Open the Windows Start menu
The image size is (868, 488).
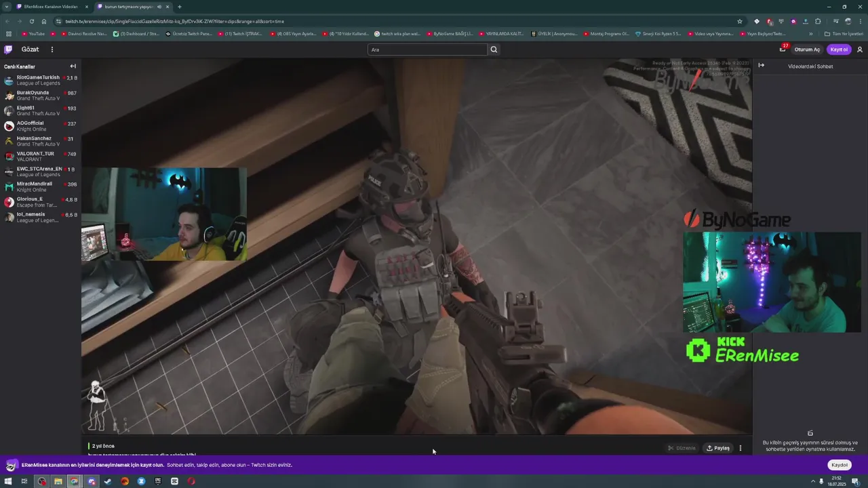[8, 481]
